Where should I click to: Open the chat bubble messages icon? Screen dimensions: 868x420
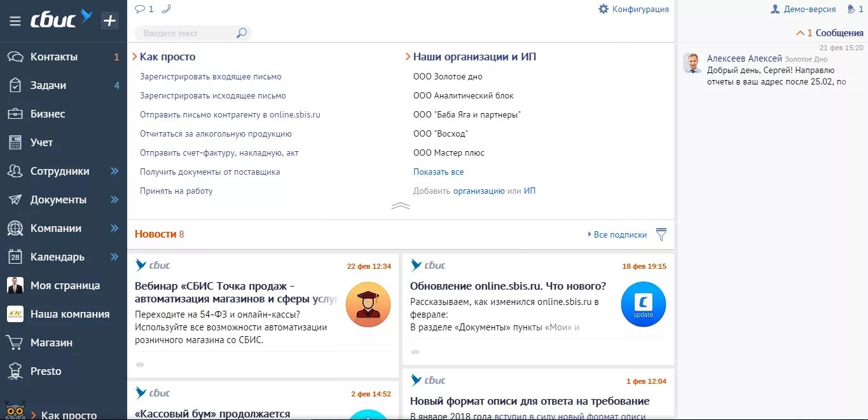tap(141, 9)
